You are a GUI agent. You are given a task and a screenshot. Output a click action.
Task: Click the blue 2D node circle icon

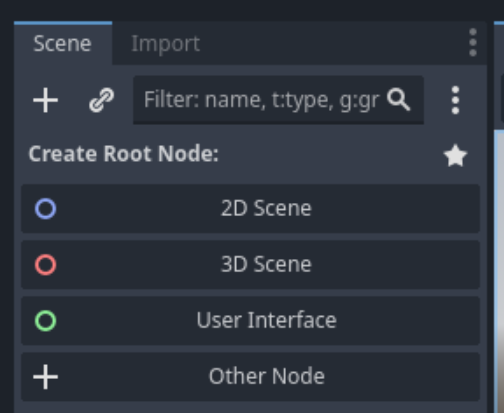(x=46, y=209)
